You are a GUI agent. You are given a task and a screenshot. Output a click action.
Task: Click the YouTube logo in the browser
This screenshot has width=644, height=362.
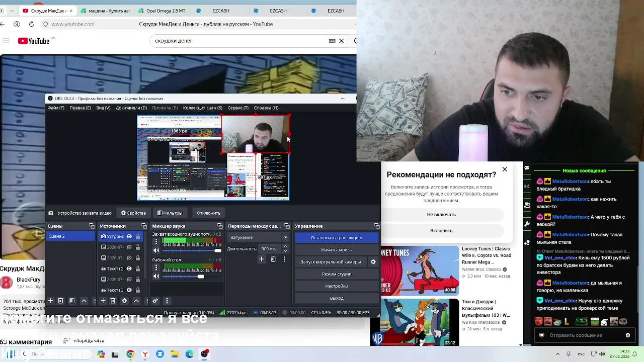pos(34,41)
